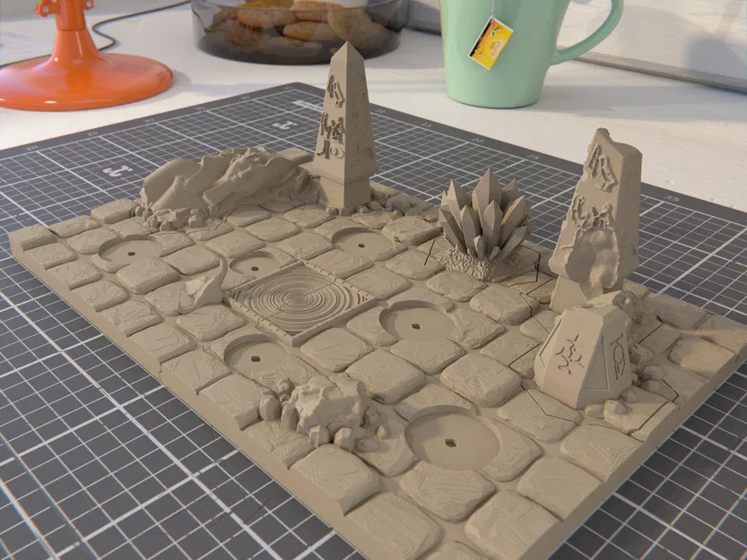This screenshot has height=560, width=747.
Task: Toggle the circular tile beside the obelisk
Action: (363, 246)
